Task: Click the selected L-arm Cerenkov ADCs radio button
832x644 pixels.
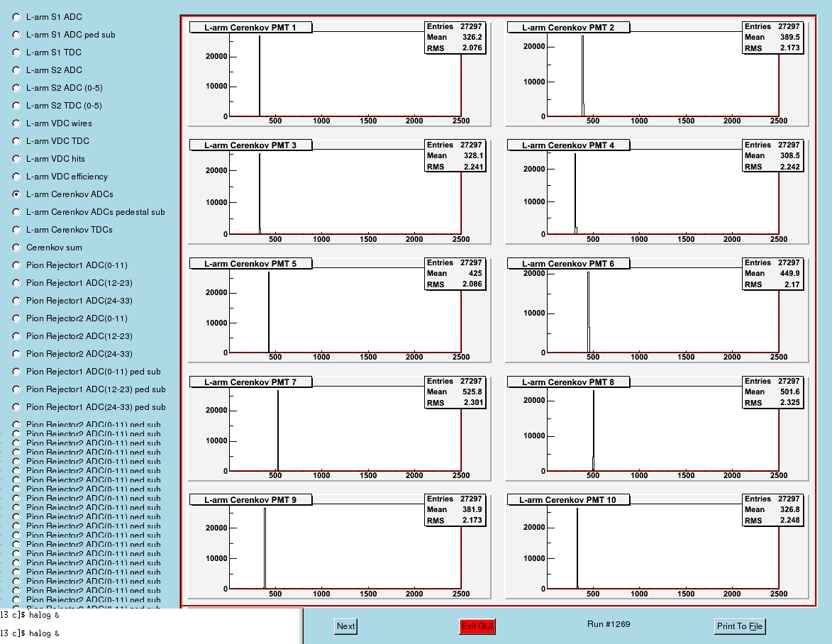Action: (16, 194)
